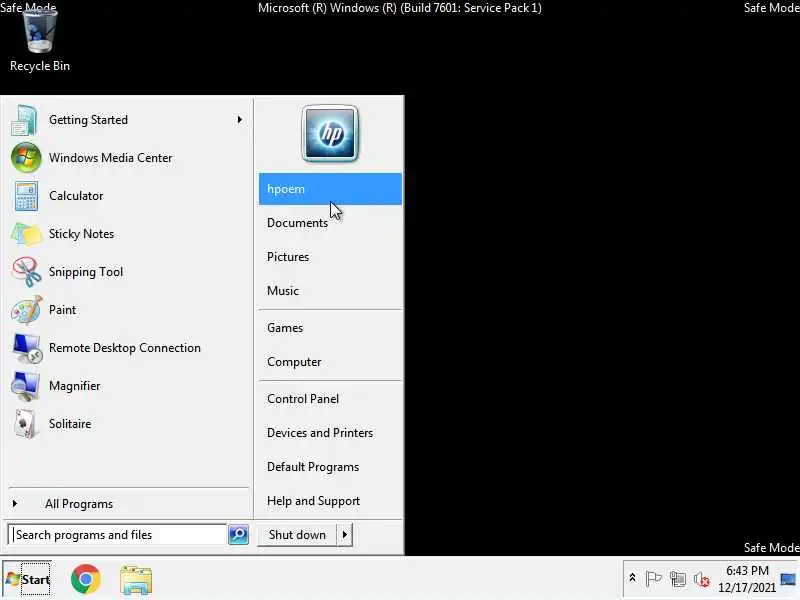Open the Solitaire icon
Image resolution: width=800 pixels, height=600 pixels.
26,424
